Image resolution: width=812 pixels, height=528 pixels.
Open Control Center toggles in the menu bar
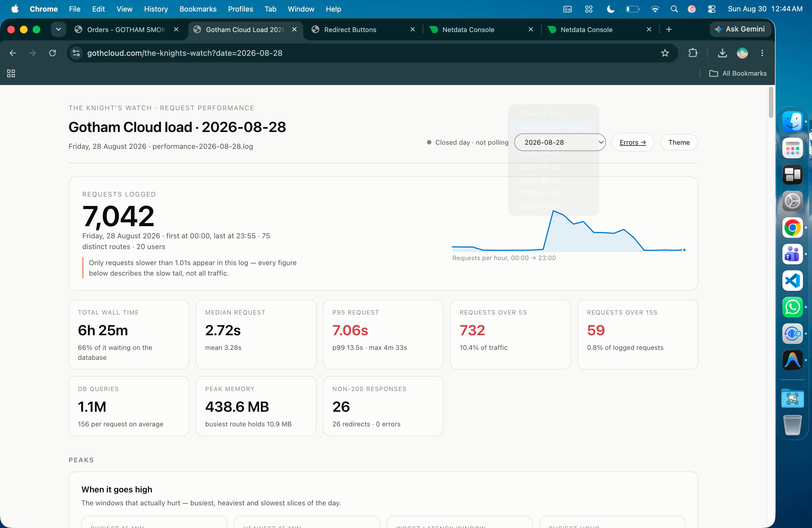pyautogui.click(x=711, y=9)
